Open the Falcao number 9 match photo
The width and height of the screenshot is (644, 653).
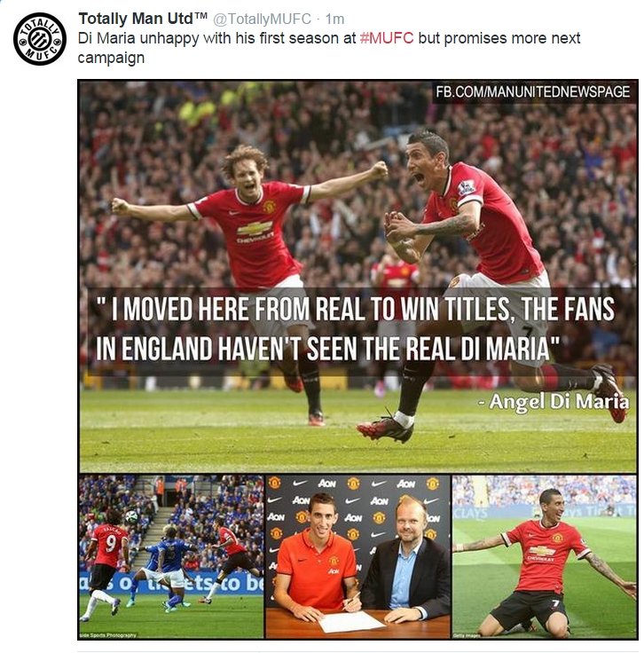coord(171,557)
